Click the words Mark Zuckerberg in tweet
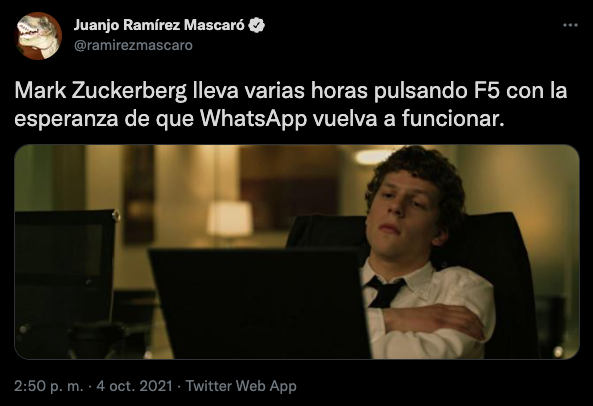Screen dimensions: 593x406 101,91
